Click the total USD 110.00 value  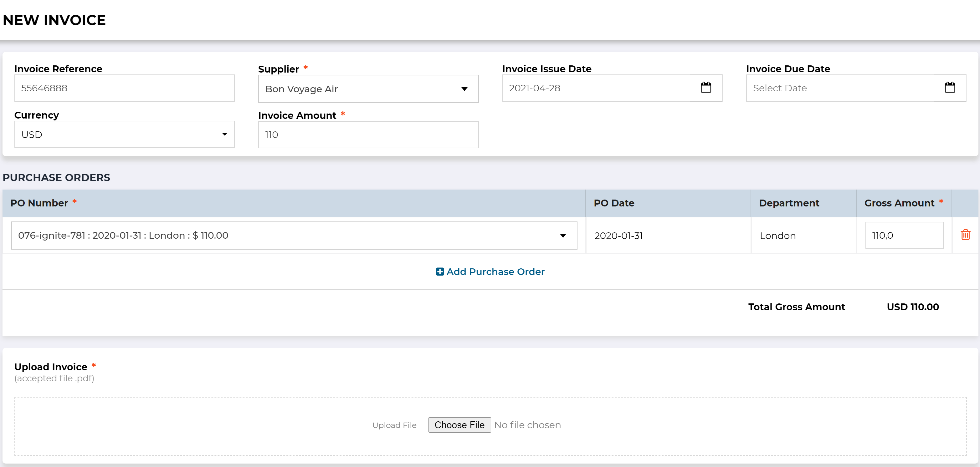tap(913, 307)
